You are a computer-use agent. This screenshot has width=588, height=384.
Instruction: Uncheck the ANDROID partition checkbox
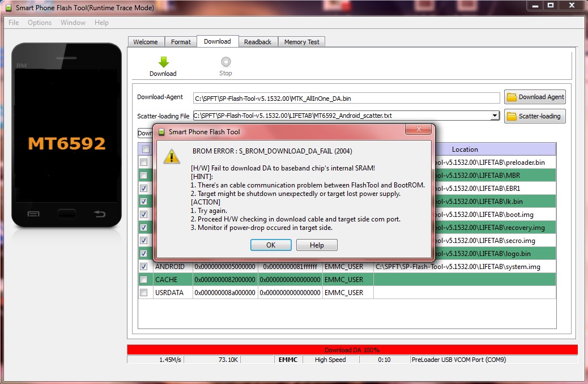point(144,266)
